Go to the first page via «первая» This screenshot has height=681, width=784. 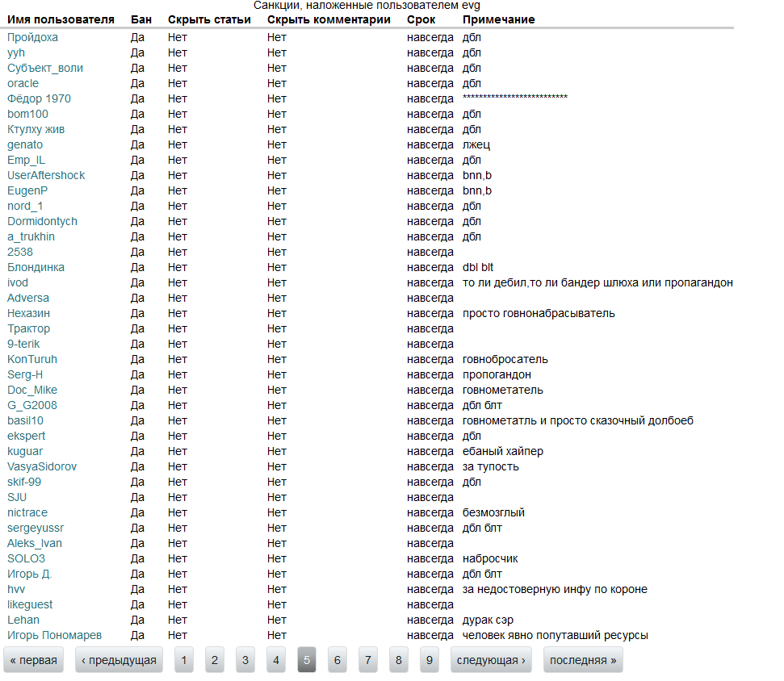pos(34,660)
